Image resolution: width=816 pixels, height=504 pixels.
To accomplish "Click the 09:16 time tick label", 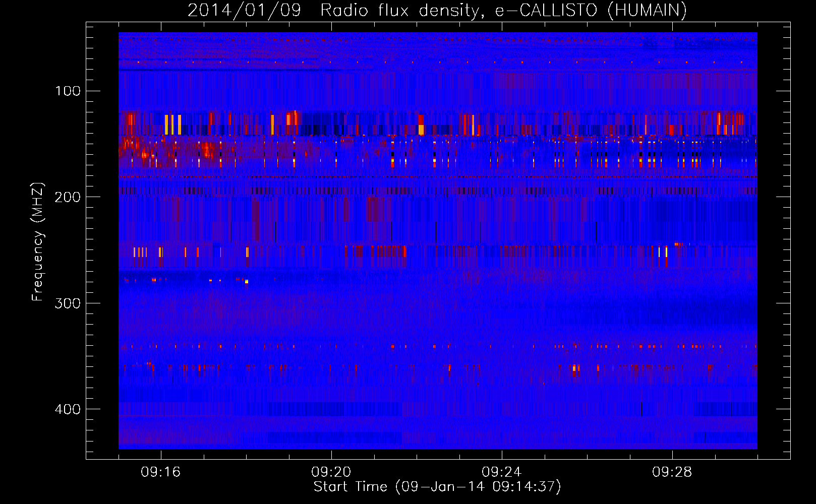I will [x=161, y=472].
